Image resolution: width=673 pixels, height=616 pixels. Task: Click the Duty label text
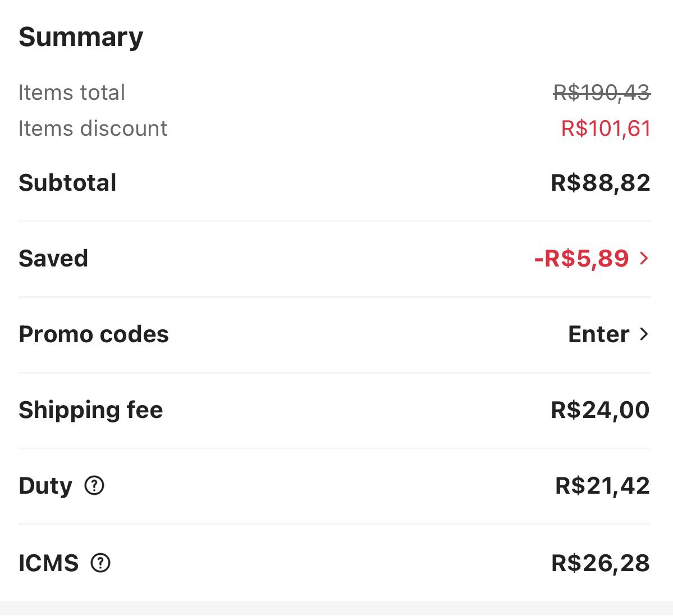pos(45,486)
